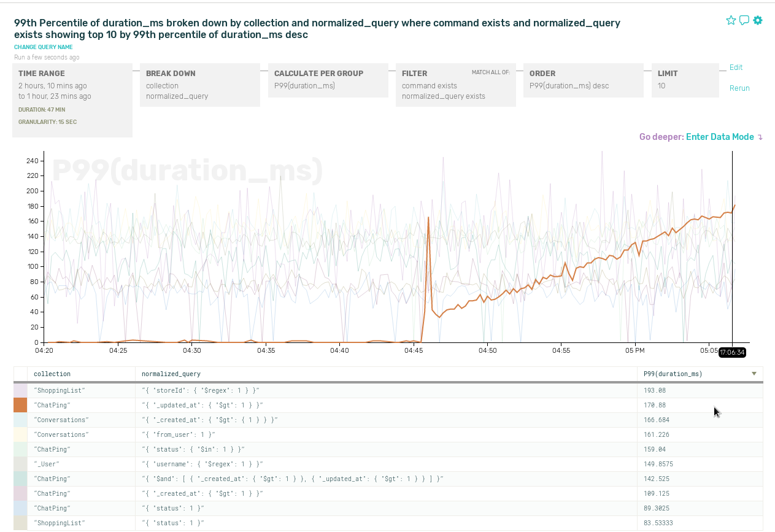Click the 17:06:34 timeline marker label
Image resolution: width=775 pixels, height=532 pixels.
(x=732, y=352)
